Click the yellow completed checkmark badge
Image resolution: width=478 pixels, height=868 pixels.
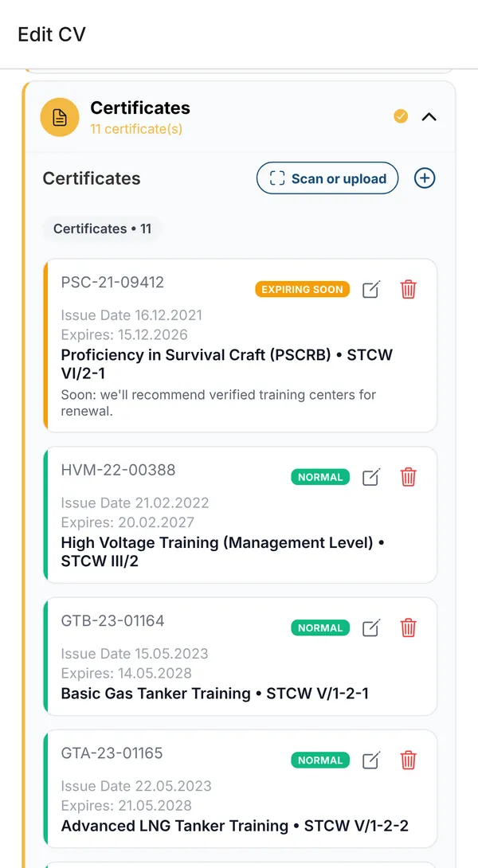pos(401,116)
